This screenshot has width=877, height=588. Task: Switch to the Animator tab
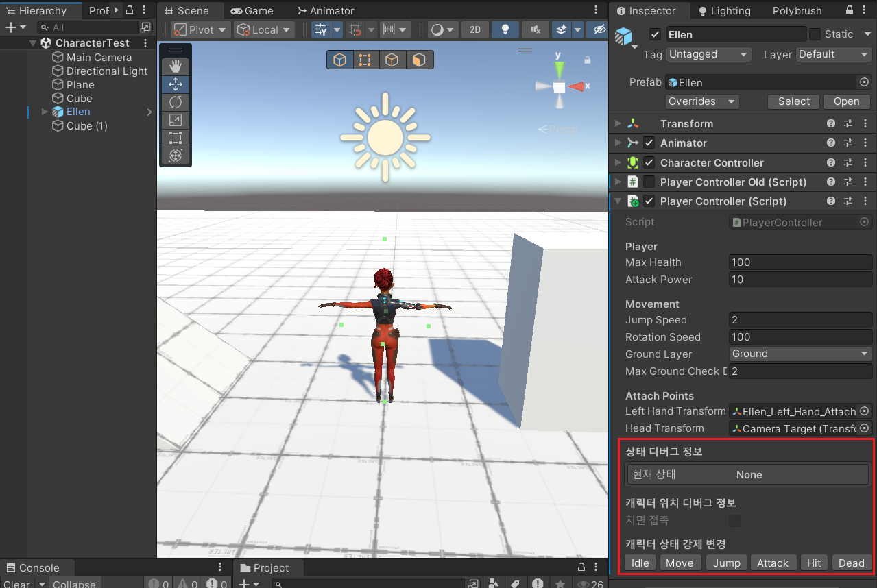(326, 10)
